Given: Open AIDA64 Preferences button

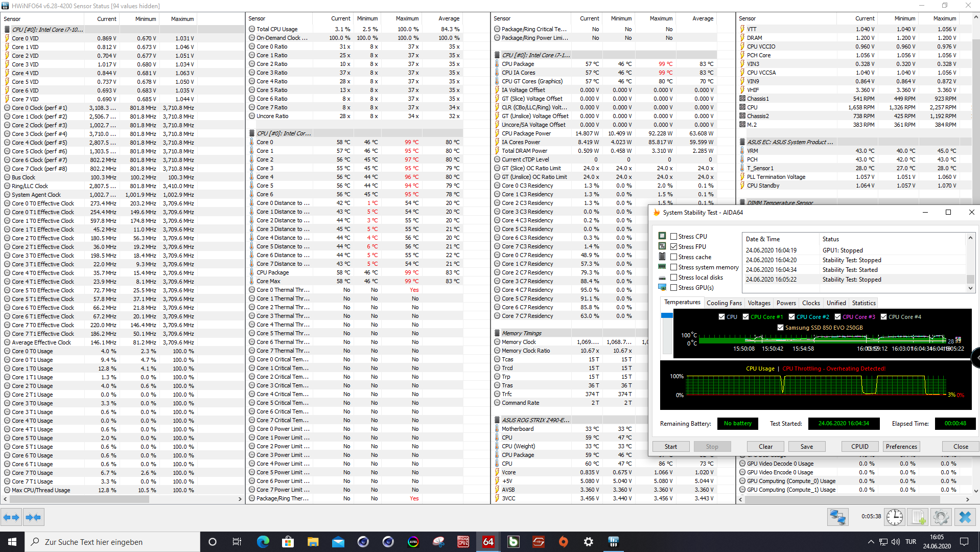Looking at the screenshot, I should click(901, 446).
